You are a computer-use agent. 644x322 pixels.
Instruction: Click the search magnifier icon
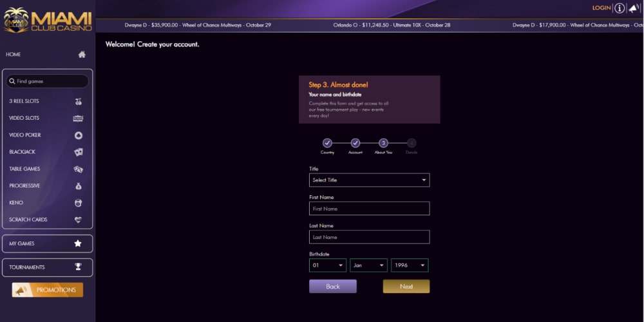[x=12, y=81]
